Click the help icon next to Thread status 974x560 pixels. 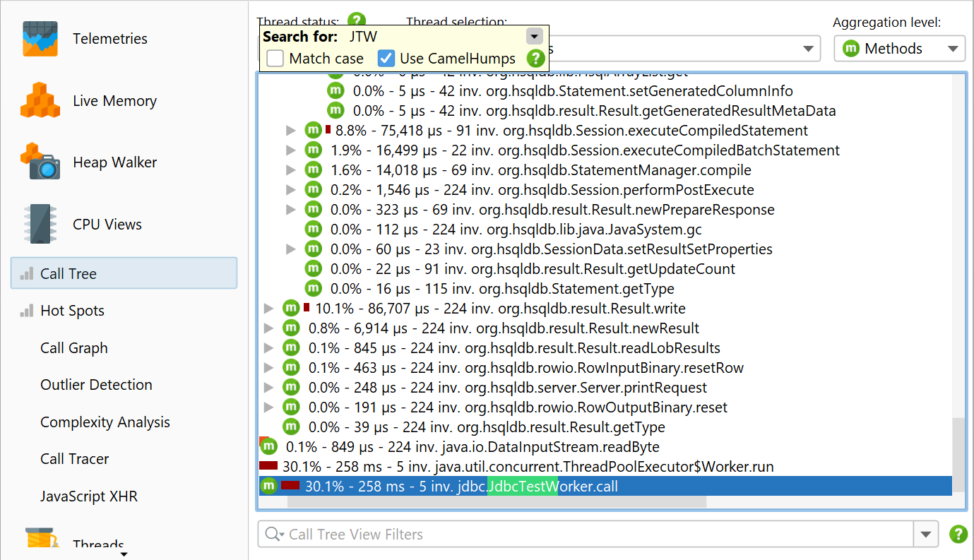point(357,20)
